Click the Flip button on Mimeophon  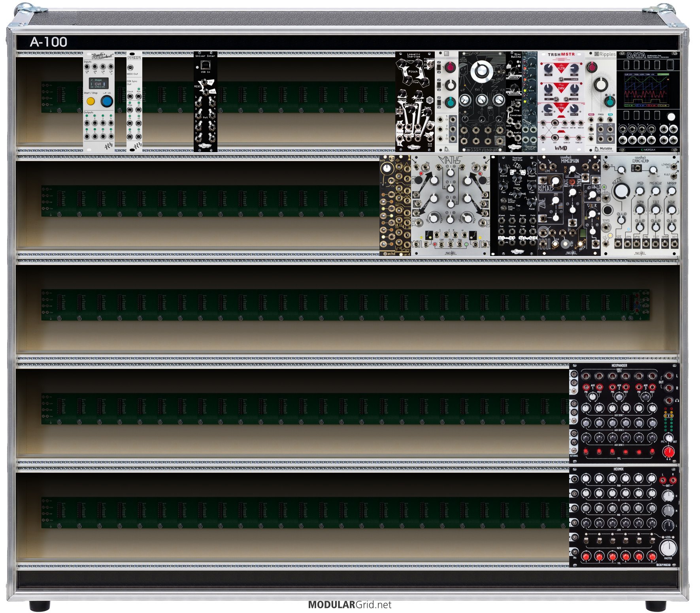point(555,244)
